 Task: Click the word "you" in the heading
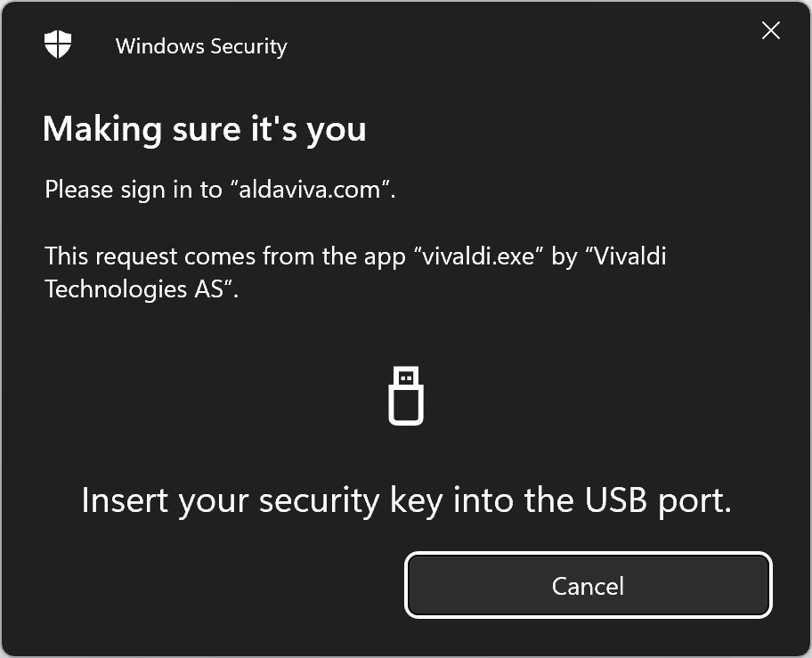tap(337, 132)
